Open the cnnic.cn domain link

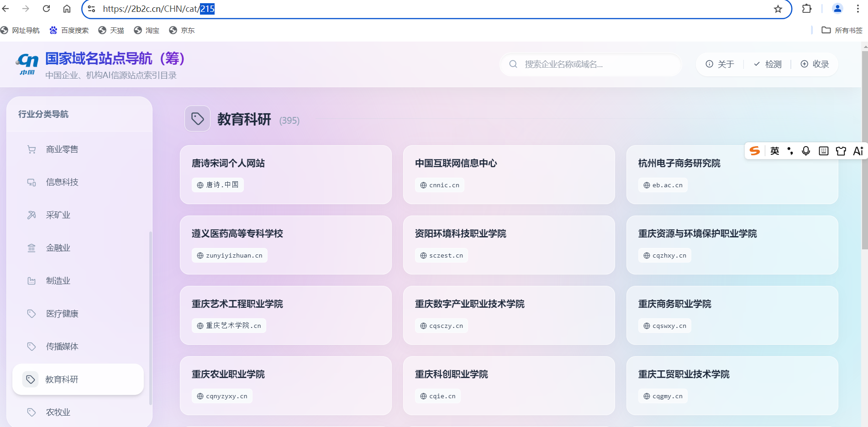(440, 185)
